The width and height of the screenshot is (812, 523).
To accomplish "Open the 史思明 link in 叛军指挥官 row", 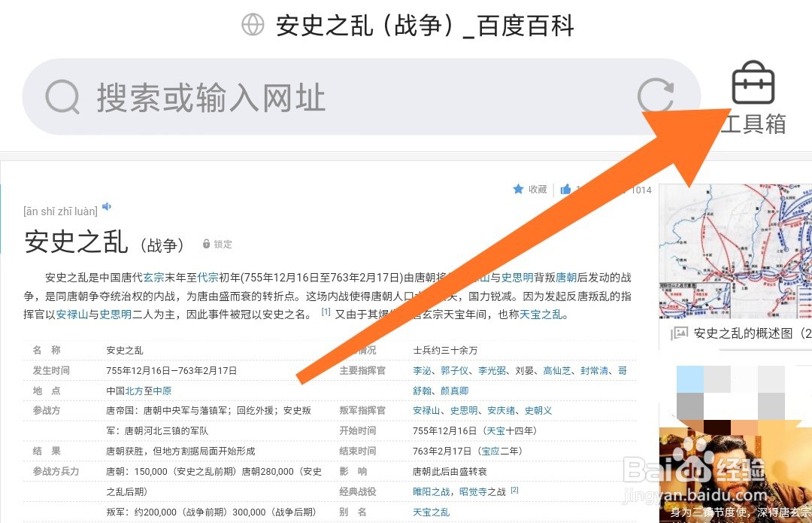I will [x=464, y=411].
